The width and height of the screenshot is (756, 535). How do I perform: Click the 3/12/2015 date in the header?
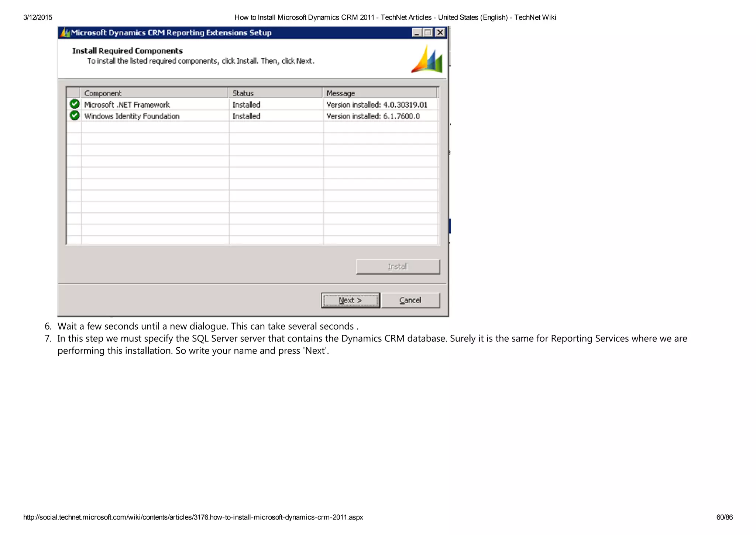point(38,17)
